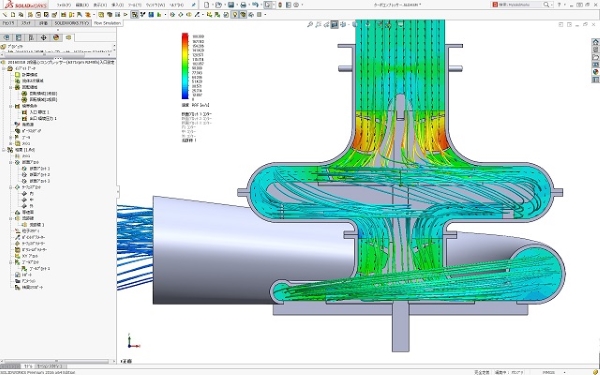
Task: Activate the Section View icon in view toolbar
Action: tap(334, 24)
